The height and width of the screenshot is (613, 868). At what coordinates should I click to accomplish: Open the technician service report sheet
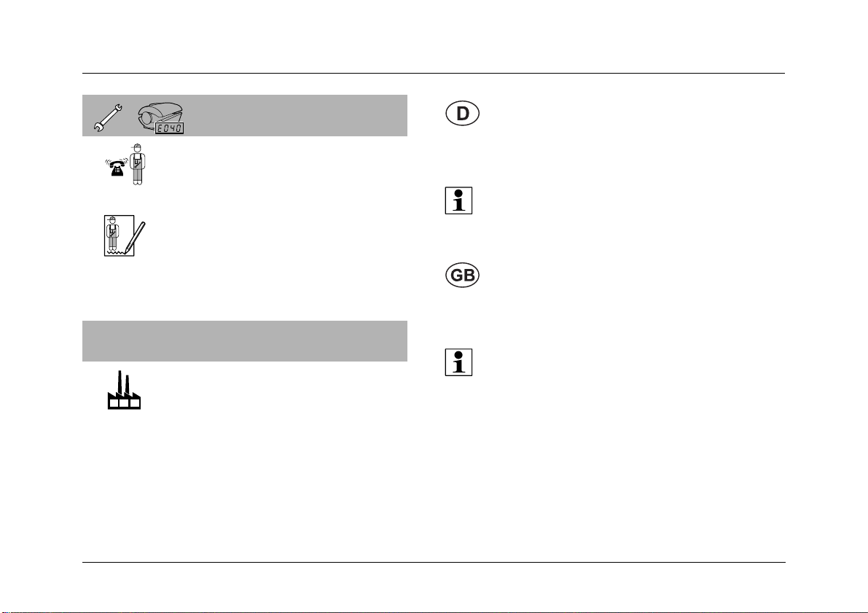[119, 235]
